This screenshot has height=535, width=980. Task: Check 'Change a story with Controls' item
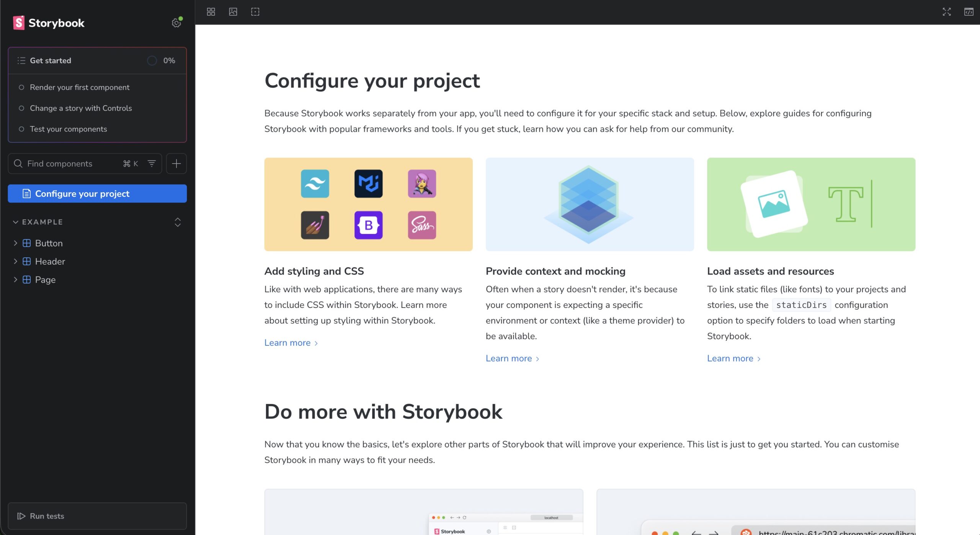tap(81, 108)
